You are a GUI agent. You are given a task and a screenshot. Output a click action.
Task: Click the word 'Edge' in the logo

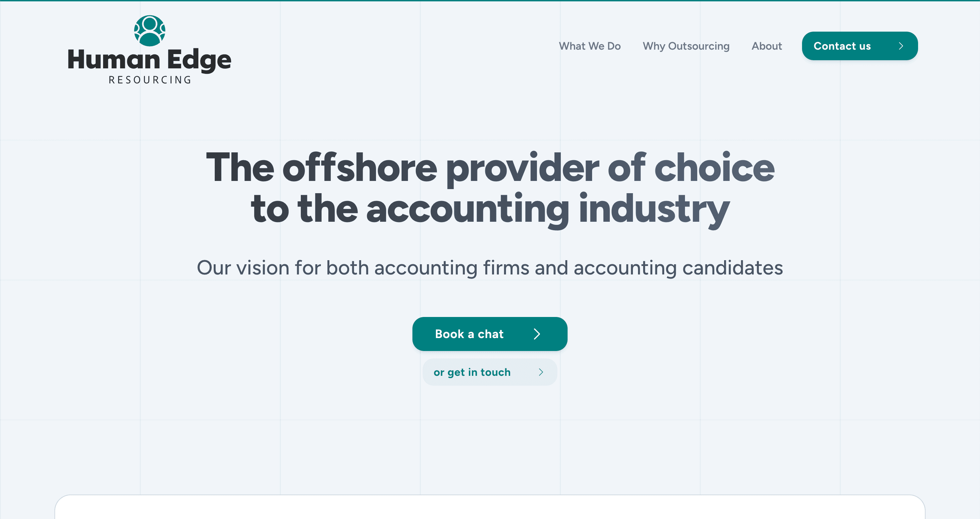[199, 61]
